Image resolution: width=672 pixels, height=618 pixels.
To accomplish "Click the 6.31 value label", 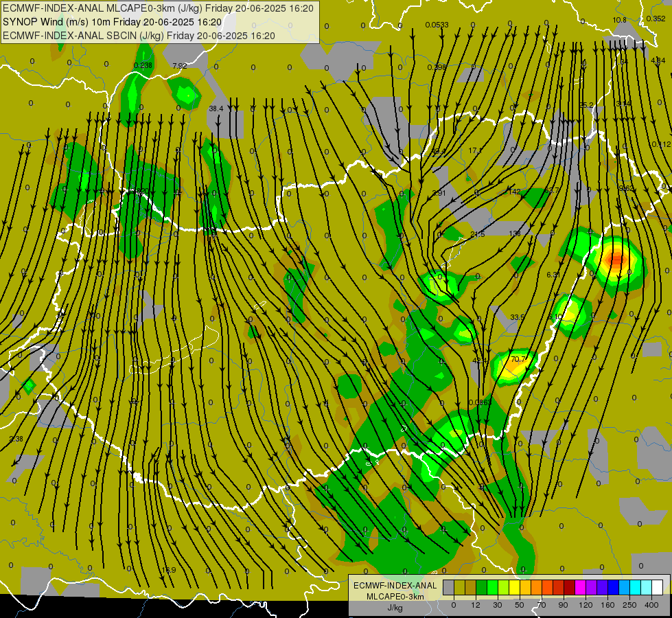I will coord(554,275).
